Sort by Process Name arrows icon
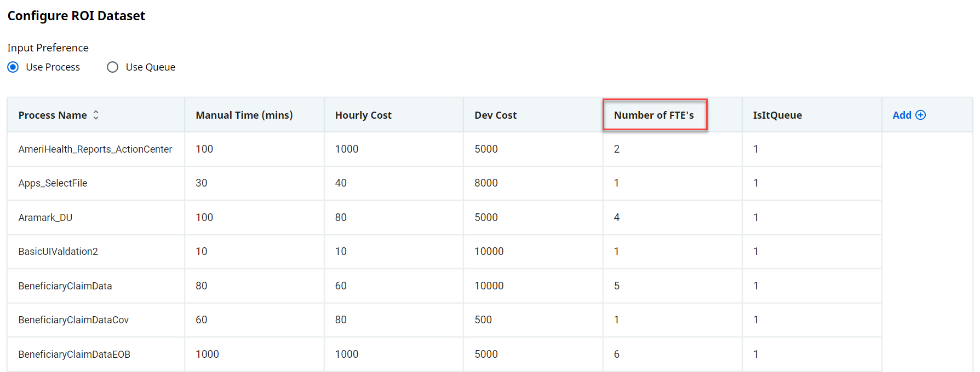980x372 pixels. coord(96,115)
